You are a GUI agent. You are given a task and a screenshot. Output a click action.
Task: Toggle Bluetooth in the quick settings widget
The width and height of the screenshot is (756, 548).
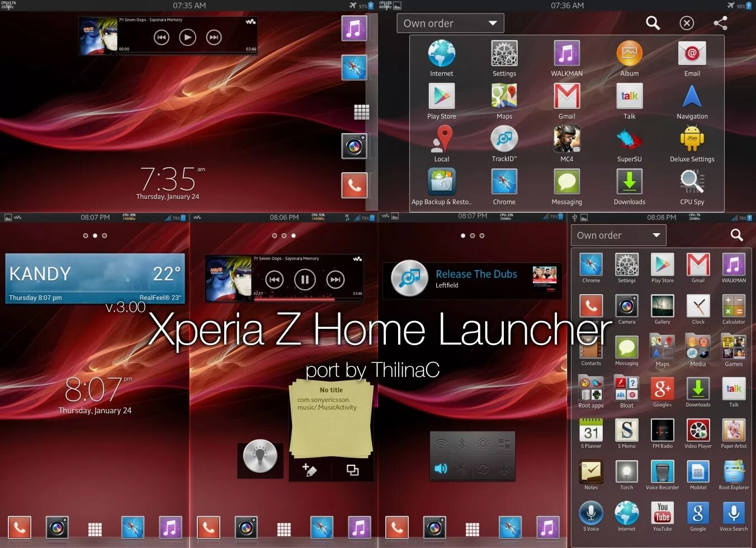tap(462, 444)
